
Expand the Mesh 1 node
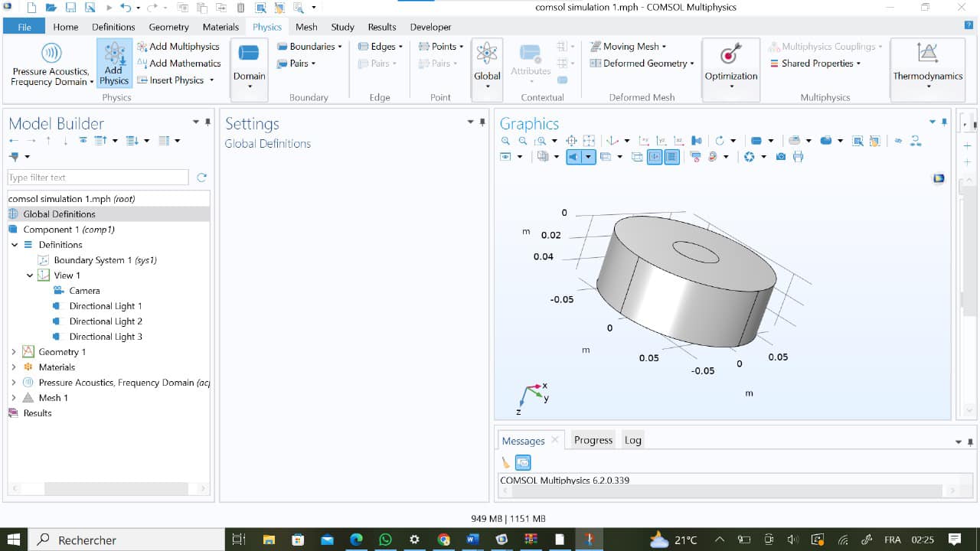point(14,398)
